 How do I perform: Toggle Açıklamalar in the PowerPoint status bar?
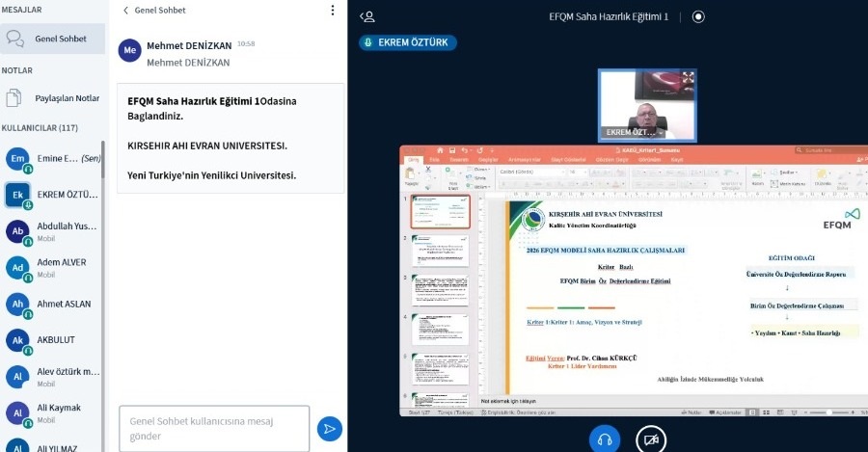(725, 412)
